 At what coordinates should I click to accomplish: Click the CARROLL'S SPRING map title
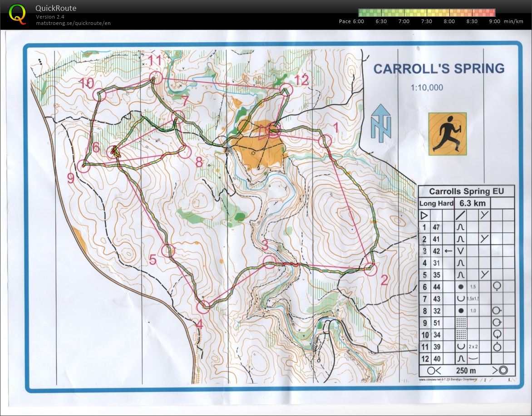coord(438,69)
